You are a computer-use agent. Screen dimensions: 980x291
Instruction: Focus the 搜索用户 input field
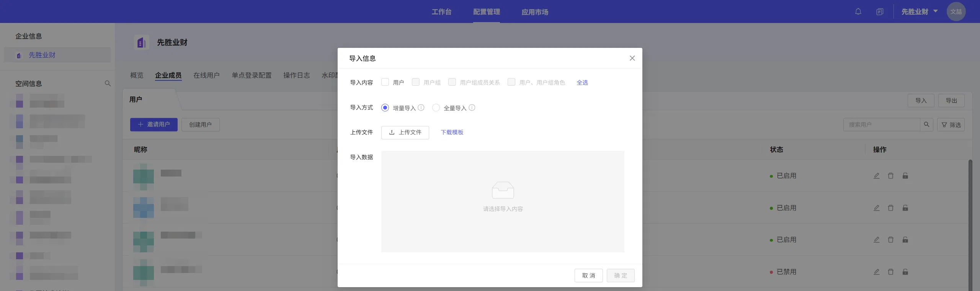(x=881, y=124)
